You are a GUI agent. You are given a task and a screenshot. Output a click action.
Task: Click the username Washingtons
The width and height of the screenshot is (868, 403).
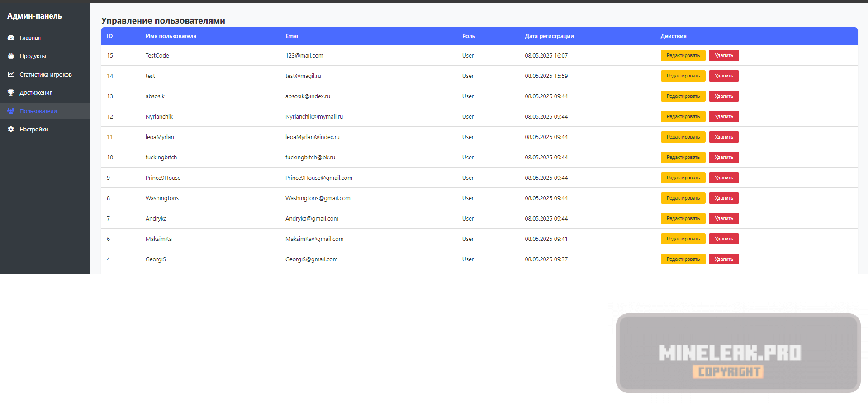tap(162, 198)
